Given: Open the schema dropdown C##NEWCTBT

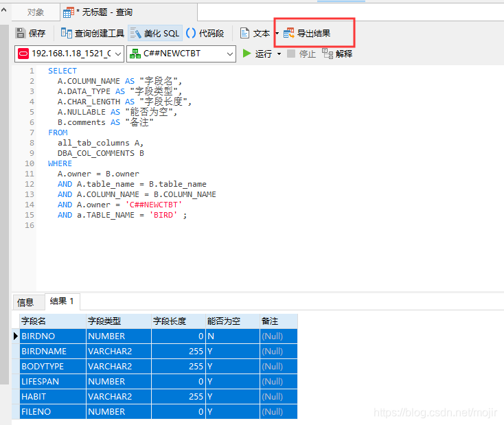Looking at the screenshot, I should tap(181, 54).
